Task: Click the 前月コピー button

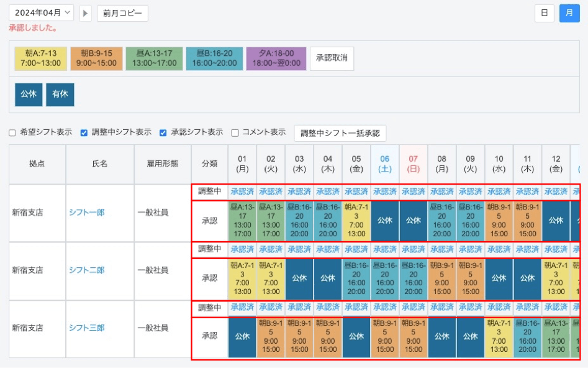Action: 122,13
